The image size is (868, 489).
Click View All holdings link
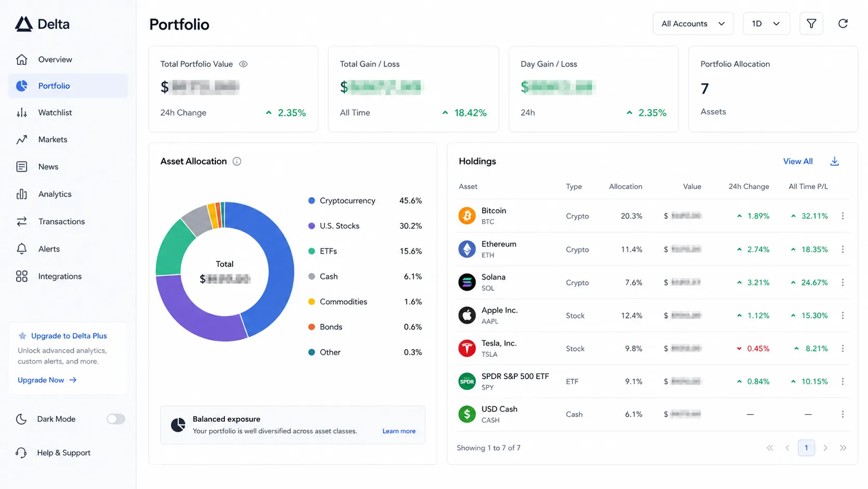pyautogui.click(x=798, y=162)
